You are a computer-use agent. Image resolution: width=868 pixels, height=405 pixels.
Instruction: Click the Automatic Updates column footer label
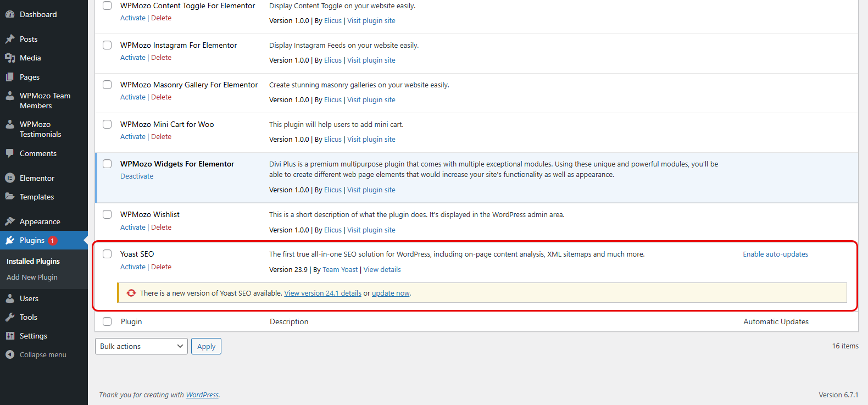coord(776,321)
